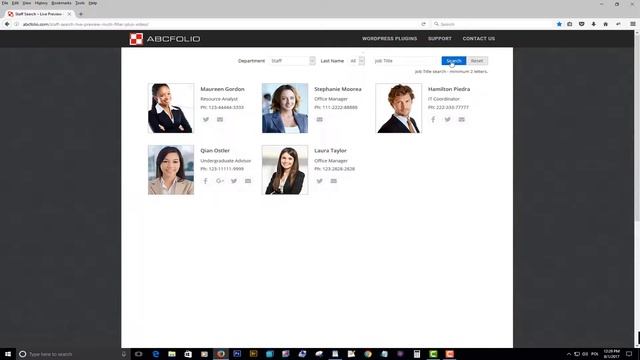Viewport: 640px width, 360px height.
Task: Launch Edge from the taskbar
Action: point(156,354)
